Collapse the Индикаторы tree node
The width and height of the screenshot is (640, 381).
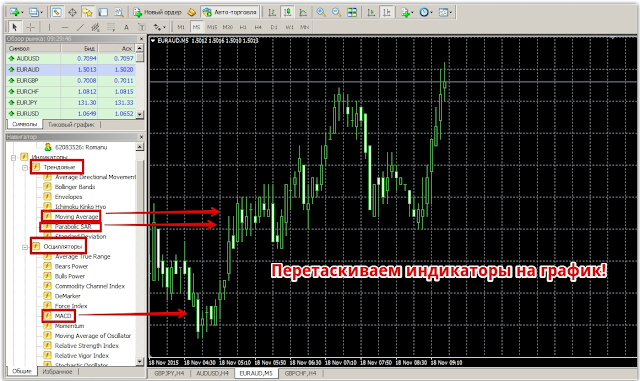point(13,157)
